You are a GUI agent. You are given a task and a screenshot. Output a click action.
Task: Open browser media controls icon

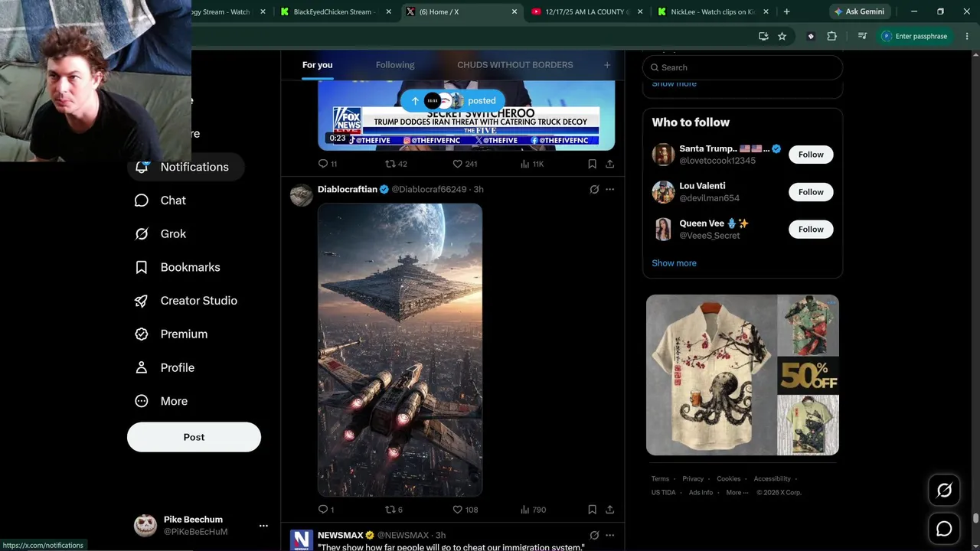tap(862, 36)
